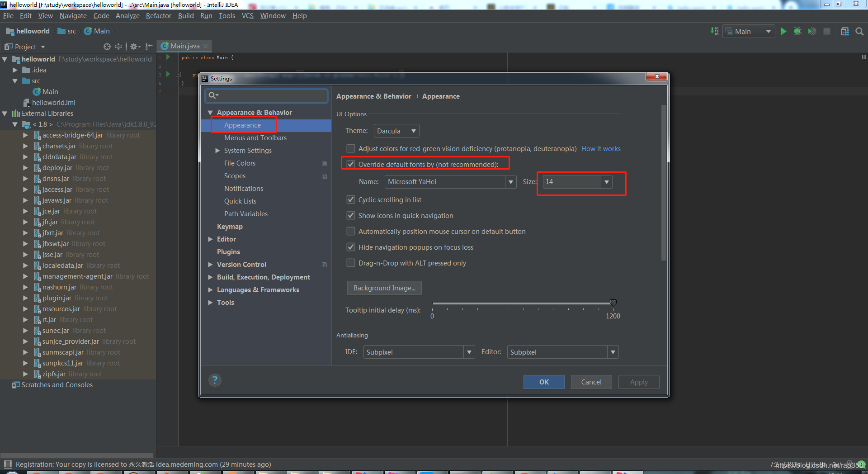Click Background Image... button
Viewport: 868px width, 474px height.
coord(384,288)
